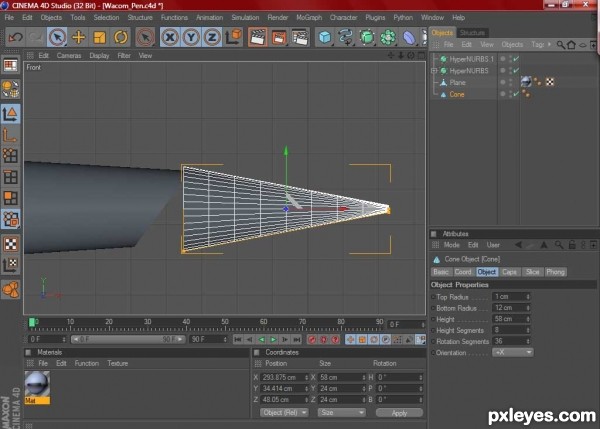Click the preview range slider bar
This screenshot has height=429, width=600.
pos(128,339)
